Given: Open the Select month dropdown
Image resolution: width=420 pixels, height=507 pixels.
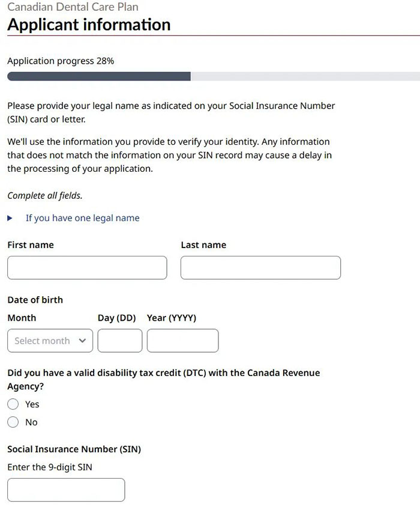Looking at the screenshot, I should [50, 341].
